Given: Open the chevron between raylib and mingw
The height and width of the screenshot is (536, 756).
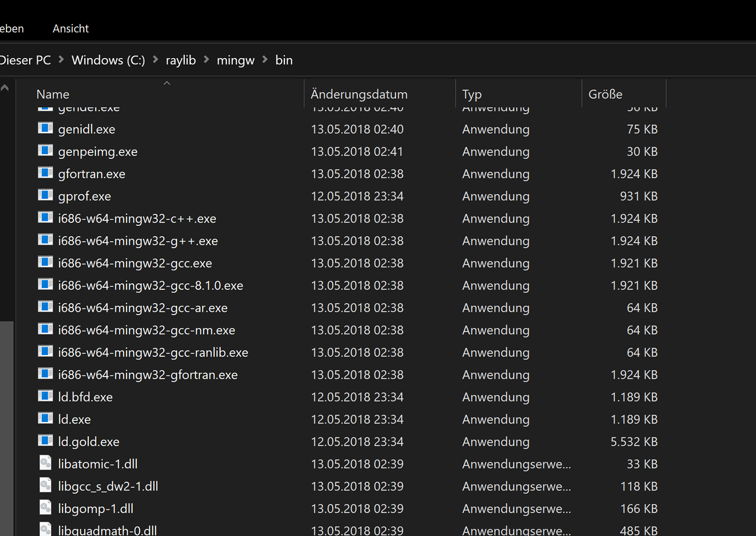Looking at the screenshot, I should (x=206, y=60).
